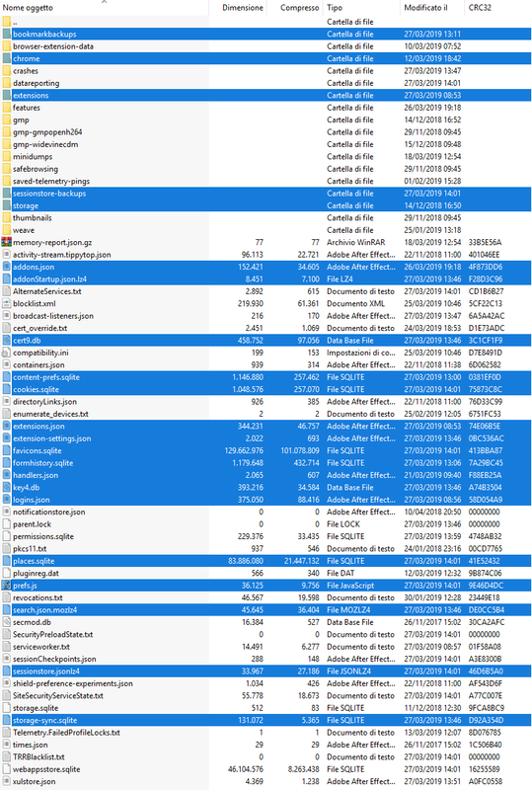Select directoryLinks.json file name
This screenshot has height=790, width=532.
[x=44, y=402]
